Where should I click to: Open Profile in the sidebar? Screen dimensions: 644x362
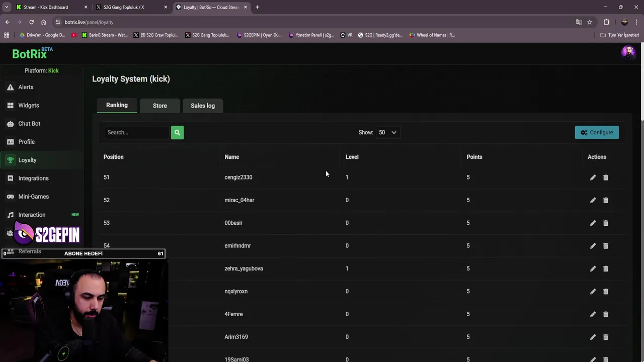pos(26,142)
